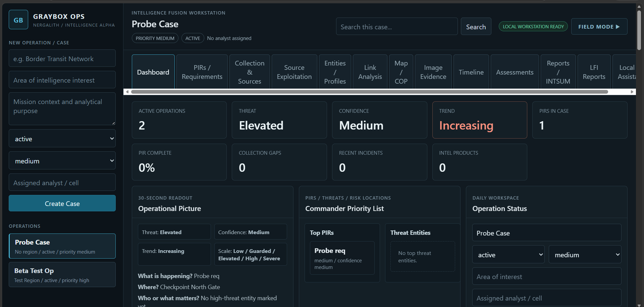The height and width of the screenshot is (307, 644).
Task: Click the Active Operations stat card
Action: tap(179, 120)
